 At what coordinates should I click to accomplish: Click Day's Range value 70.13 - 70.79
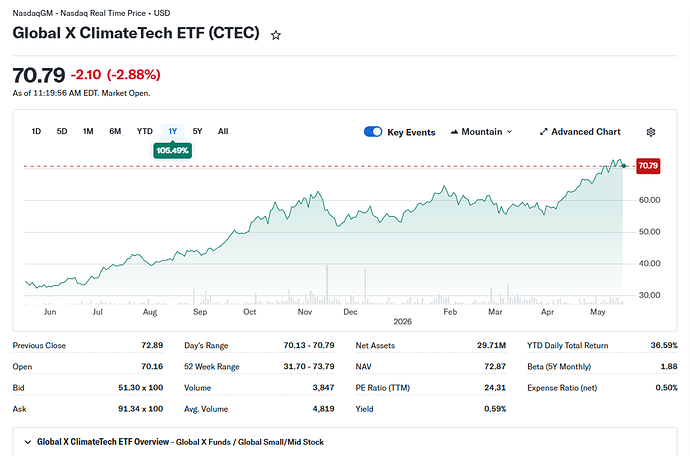pos(309,345)
